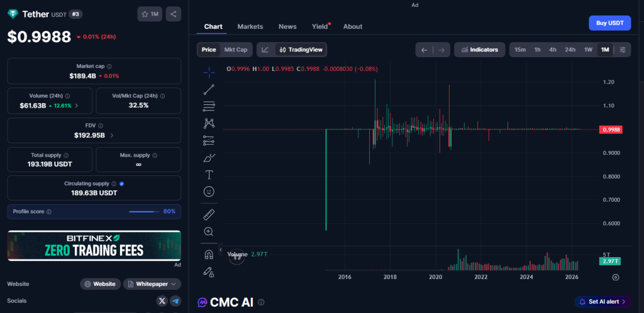
Task: Click the $189.4B market cap value
Action: [x=82, y=76]
